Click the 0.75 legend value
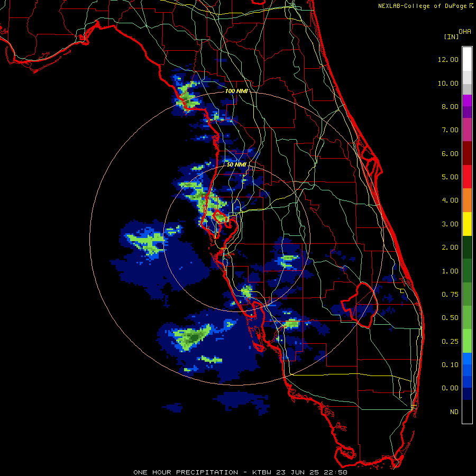This screenshot has width=476, height=476. 450,295
